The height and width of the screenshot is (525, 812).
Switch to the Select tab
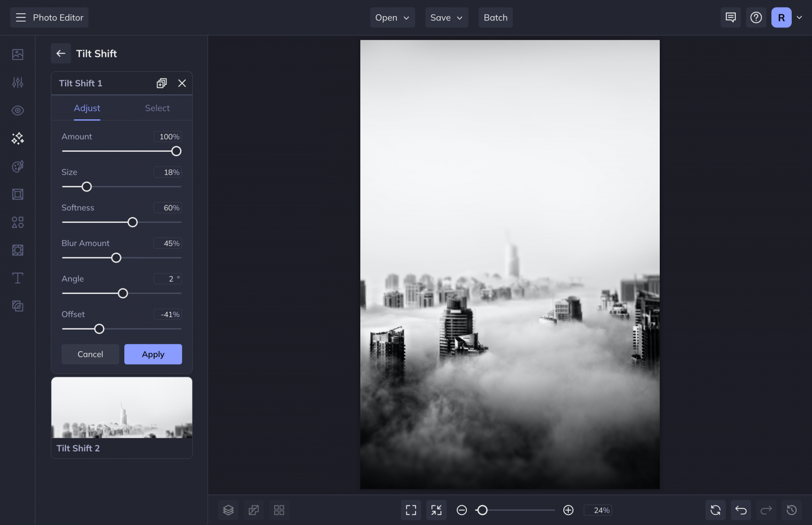coord(157,108)
